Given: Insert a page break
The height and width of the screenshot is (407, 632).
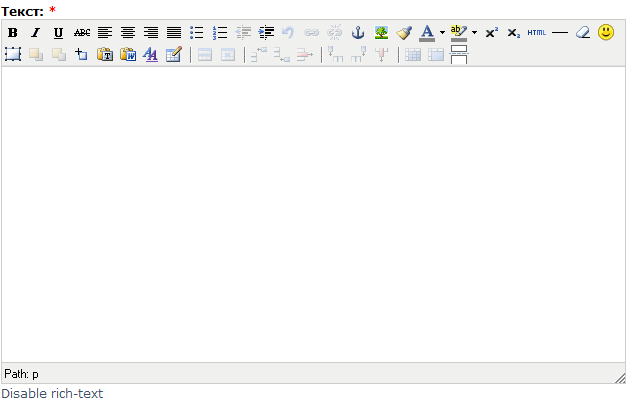Looking at the screenshot, I should (459, 54).
